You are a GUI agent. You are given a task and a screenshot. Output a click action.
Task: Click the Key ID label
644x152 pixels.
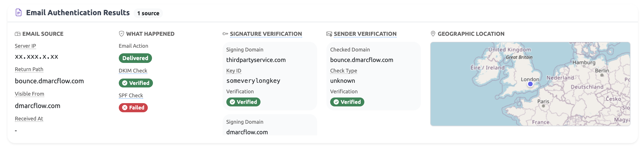234,71
